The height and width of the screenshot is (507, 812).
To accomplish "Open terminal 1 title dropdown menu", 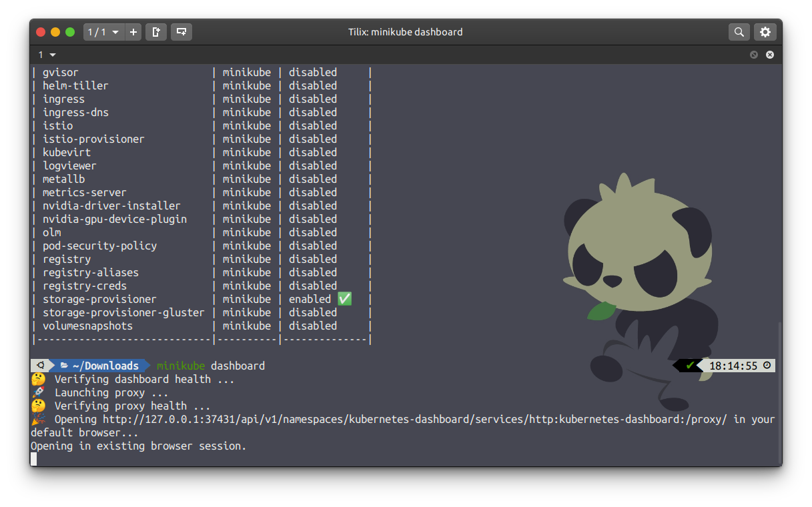I will point(47,55).
